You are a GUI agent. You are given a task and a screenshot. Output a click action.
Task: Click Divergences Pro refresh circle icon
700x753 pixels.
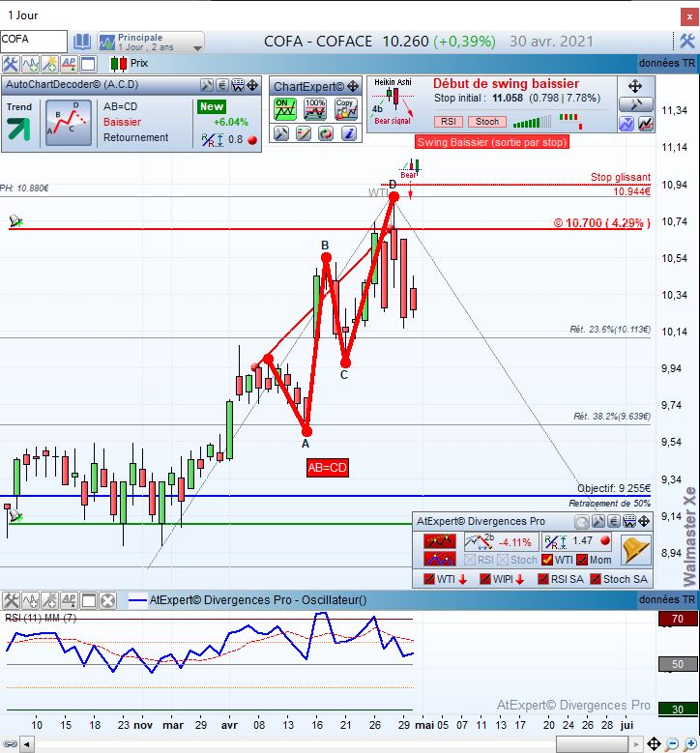coord(582,522)
